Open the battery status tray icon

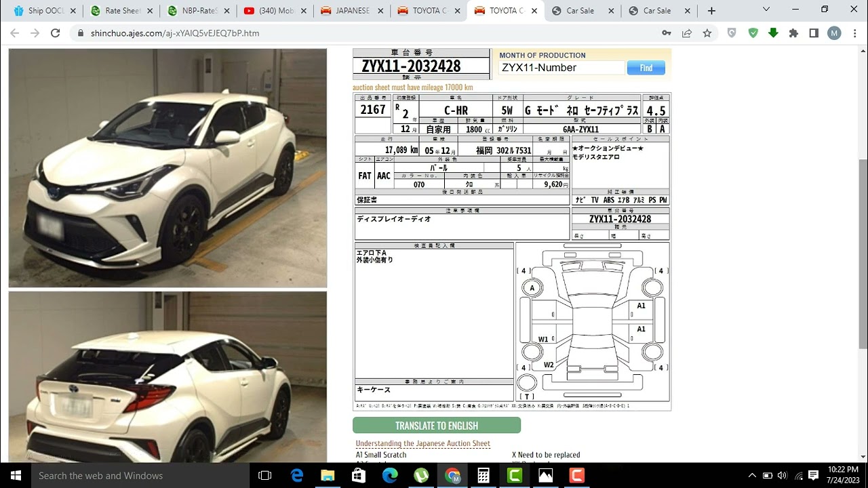pyautogui.click(x=767, y=476)
